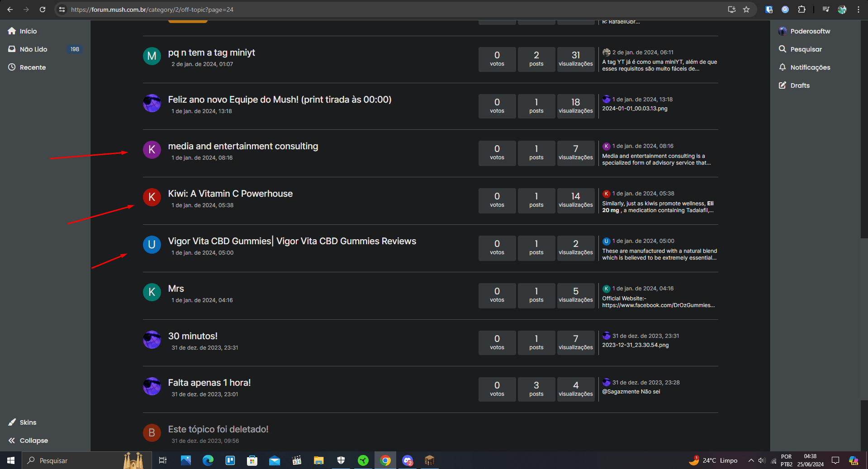Bookmark this page with the star icon

[746, 9]
